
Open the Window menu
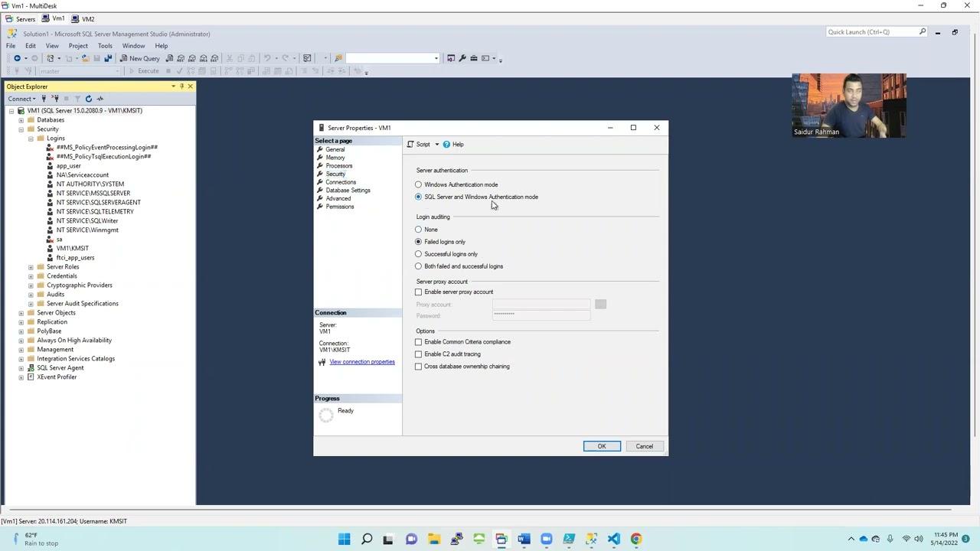(x=133, y=46)
